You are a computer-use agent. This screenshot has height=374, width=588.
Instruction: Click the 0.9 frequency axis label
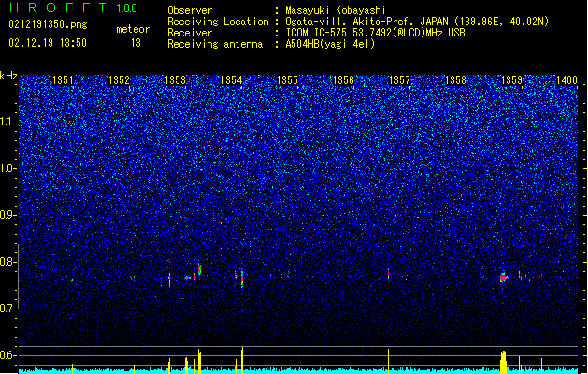click(8, 215)
